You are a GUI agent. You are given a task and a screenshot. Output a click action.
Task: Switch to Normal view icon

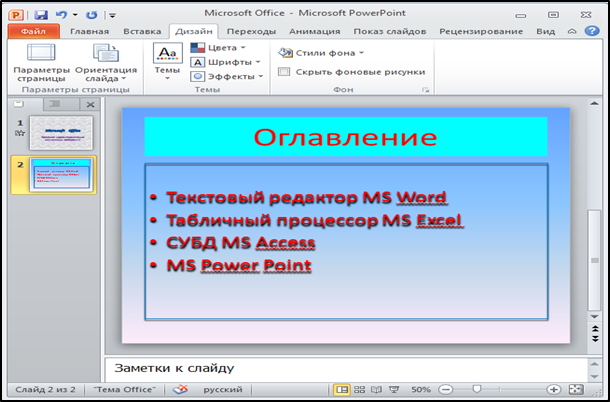[x=342, y=389]
